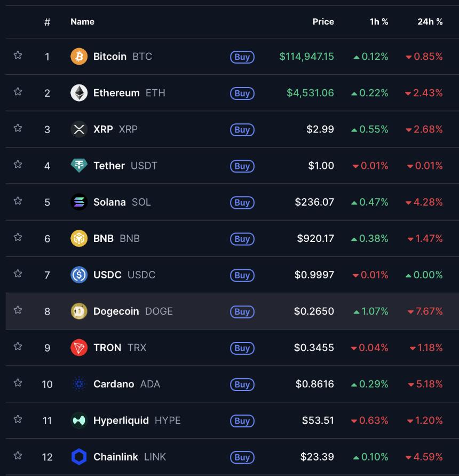Viewport: 459px width, 476px height.
Task: Sort by the Name column header
Action: tap(83, 21)
